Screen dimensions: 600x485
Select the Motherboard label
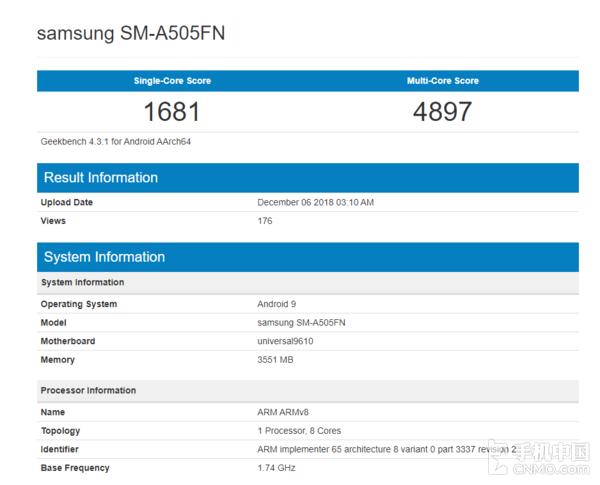(68, 341)
